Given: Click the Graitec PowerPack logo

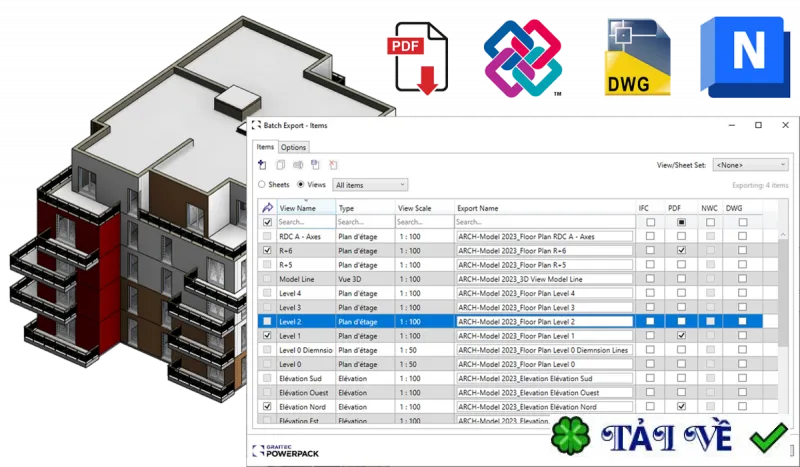Looking at the screenshot, I should [286, 451].
